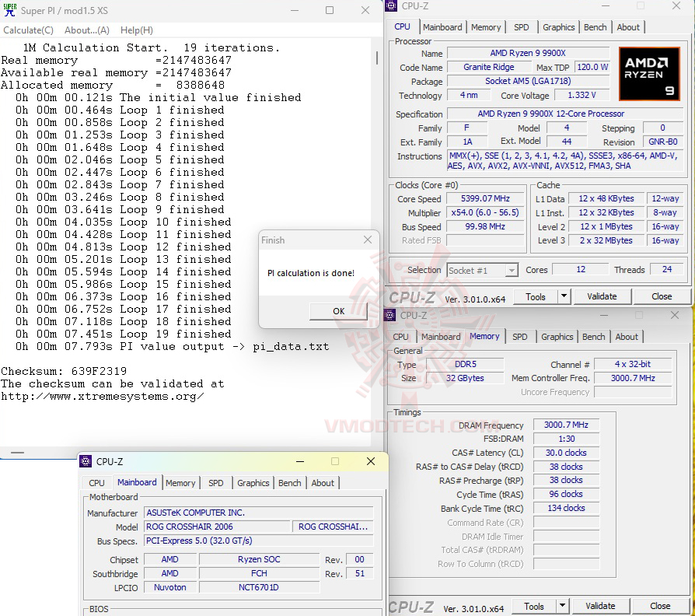Click the CPU-Z icon in Mainboard window title
Viewport: 695px width, 616px height.
pyautogui.click(x=86, y=461)
